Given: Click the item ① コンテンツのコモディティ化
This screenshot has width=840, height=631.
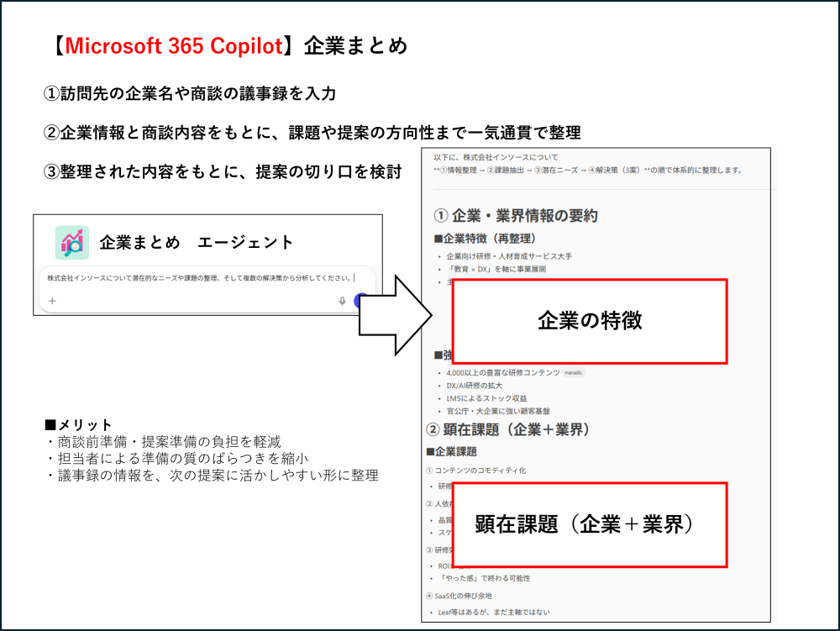Looking at the screenshot, I should (x=475, y=471).
